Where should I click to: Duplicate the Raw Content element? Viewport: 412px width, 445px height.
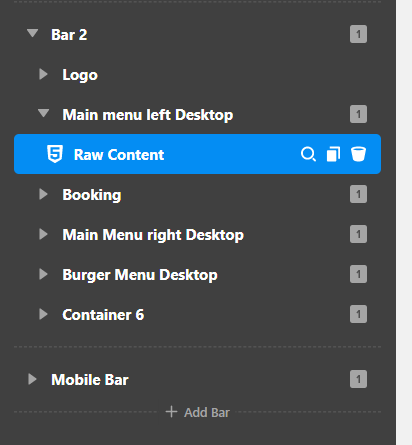333,154
